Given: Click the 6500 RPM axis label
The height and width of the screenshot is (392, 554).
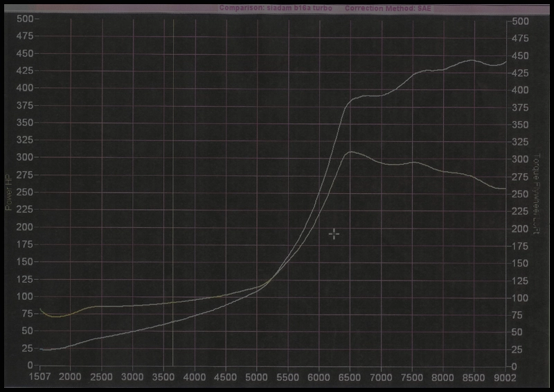Looking at the screenshot, I should point(350,377).
